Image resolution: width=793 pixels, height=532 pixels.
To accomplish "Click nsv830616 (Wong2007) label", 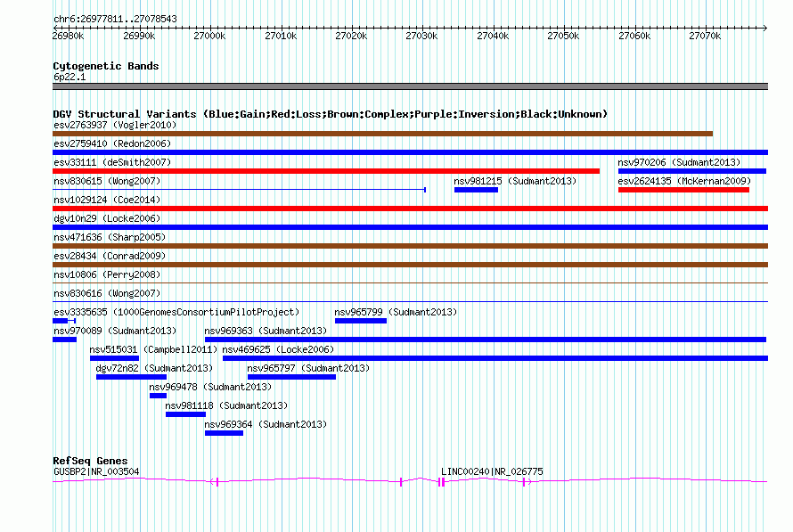I will [x=107, y=293].
